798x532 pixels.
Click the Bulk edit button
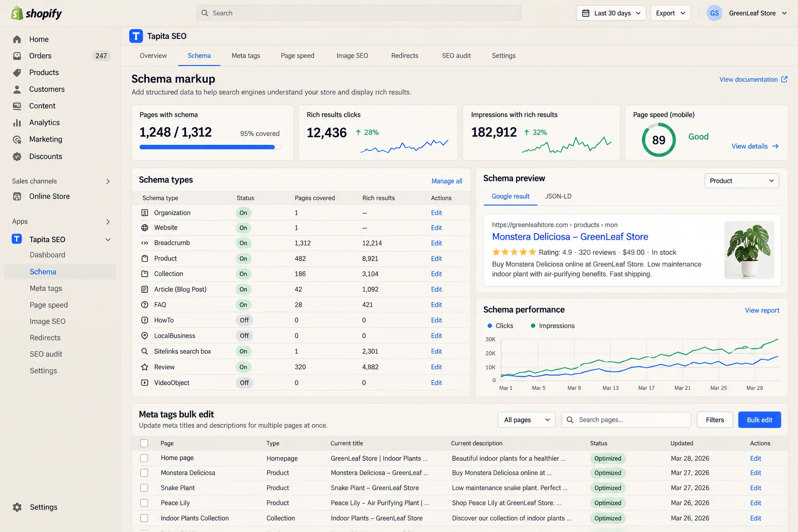pos(759,420)
